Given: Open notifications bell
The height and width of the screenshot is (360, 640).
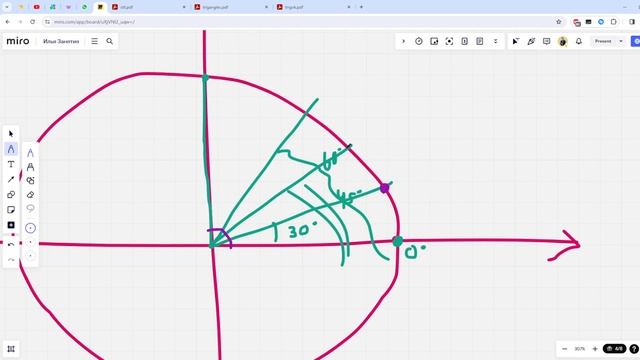Looking at the screenshot, I should [x=579, y=41].
